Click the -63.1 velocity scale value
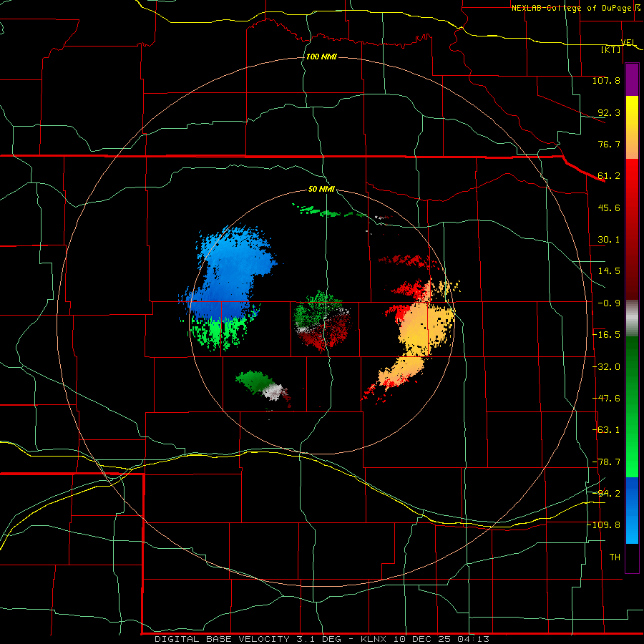The width and height of the screenshot is (644, 644). 607,430
